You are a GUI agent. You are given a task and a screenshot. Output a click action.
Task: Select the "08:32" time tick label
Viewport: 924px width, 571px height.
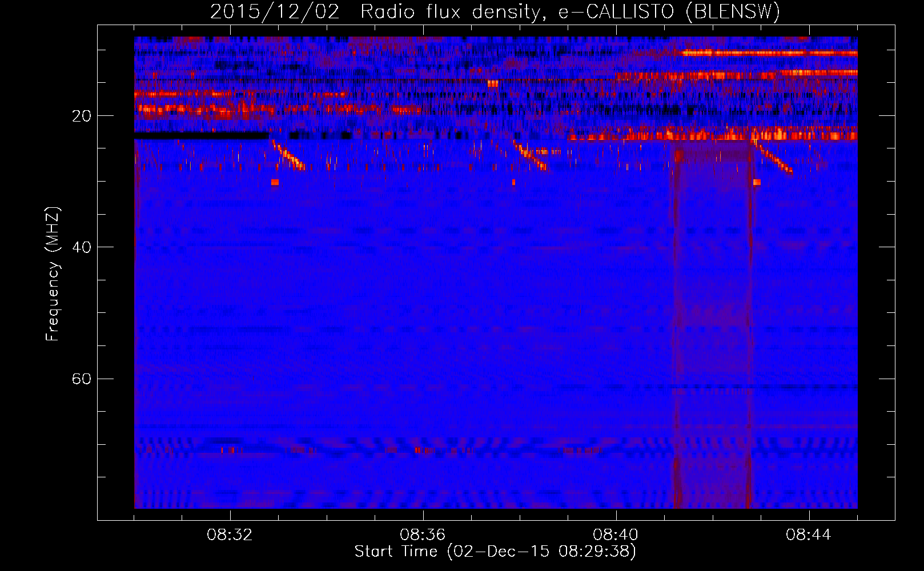230,534
